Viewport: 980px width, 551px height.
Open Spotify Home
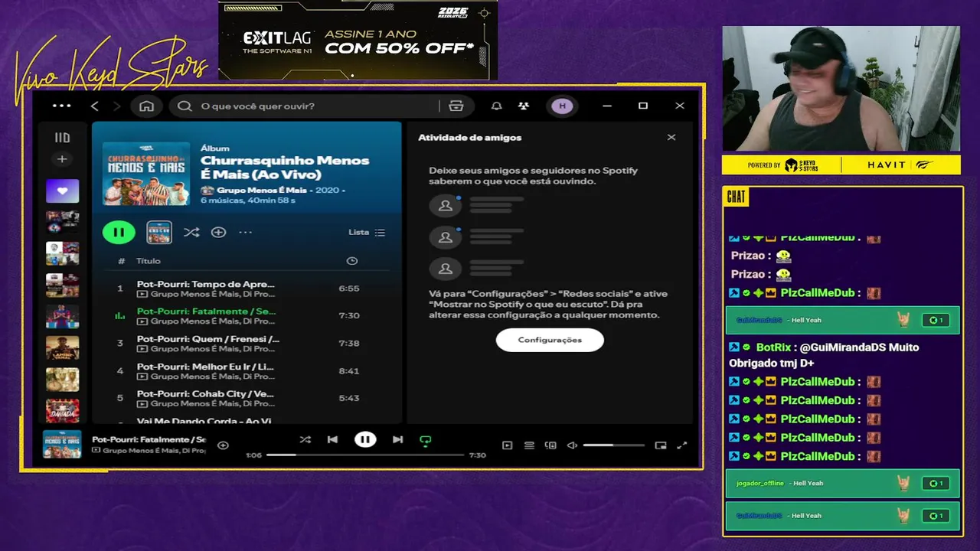[146, 106]
